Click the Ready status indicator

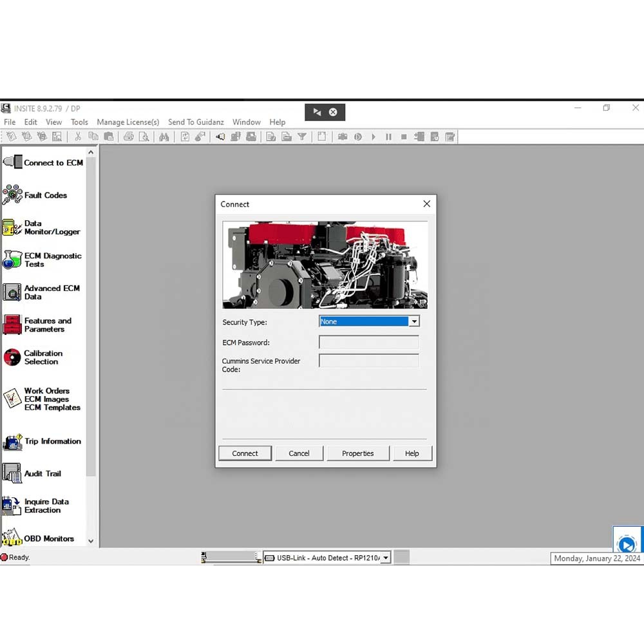point(15,557)
